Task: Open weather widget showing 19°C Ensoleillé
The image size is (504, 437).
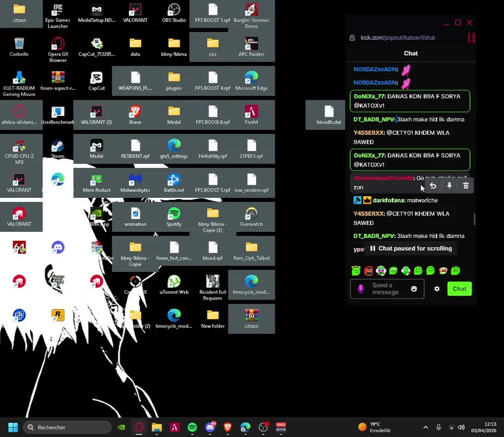Action: coord(374,427)
